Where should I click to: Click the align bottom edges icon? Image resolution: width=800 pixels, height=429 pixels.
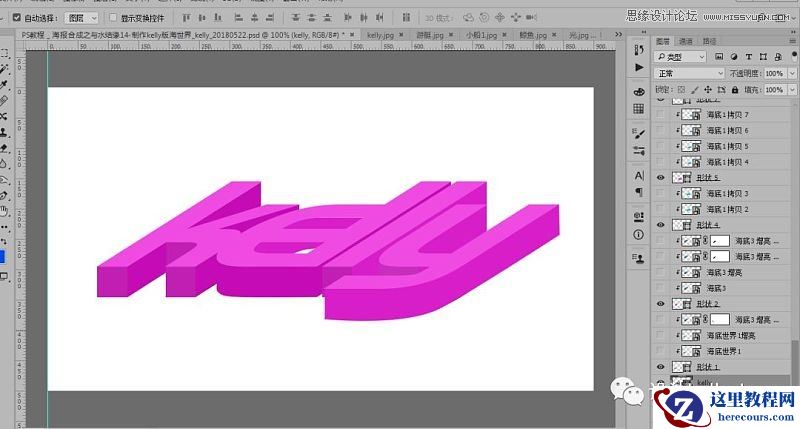click(218, 18)
